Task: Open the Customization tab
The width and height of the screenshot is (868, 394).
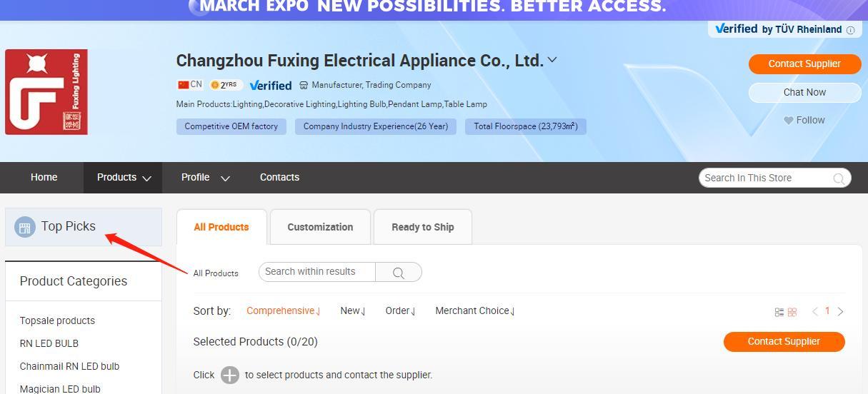Action: (320, 227)
